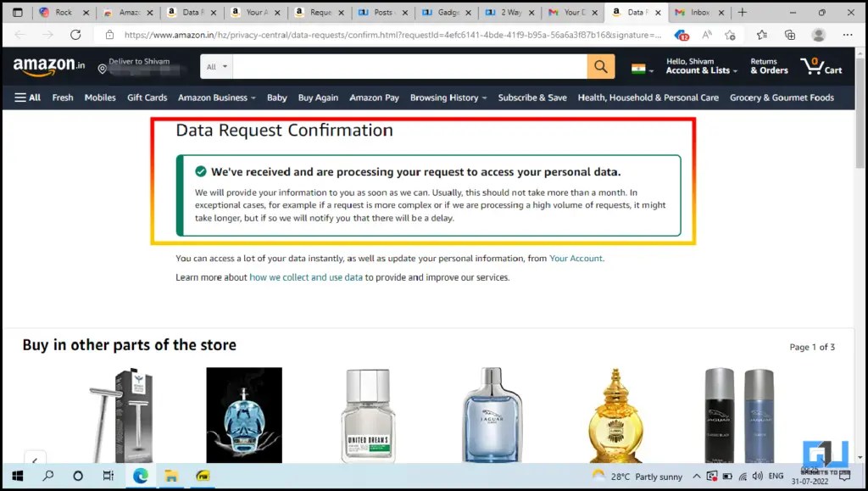Refresh the current page

click(x=75, y=35)
